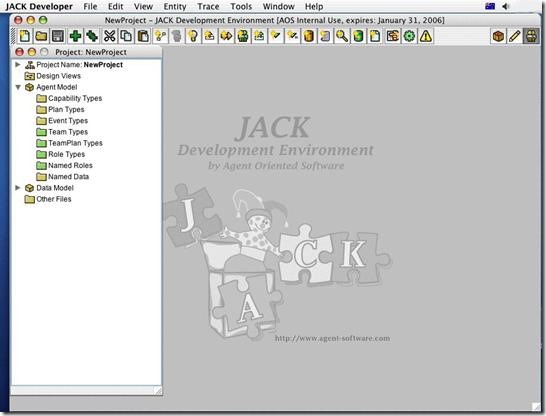The image size is (546, 416).
Task: Click the flag input menu icon
Action: 490,6
